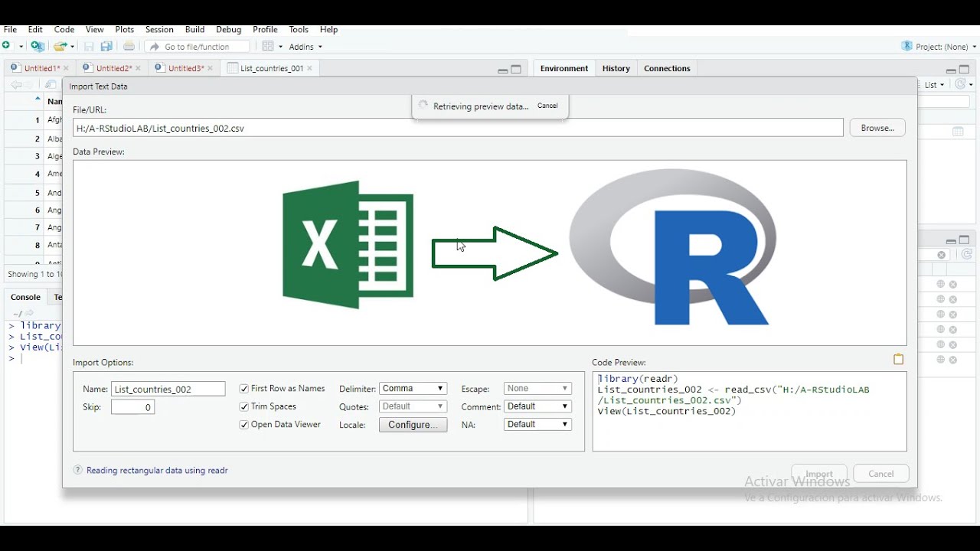Click the Name input field
Image resolution: width=980 pixels, height=551 pixels.
[x=168, y=389]
